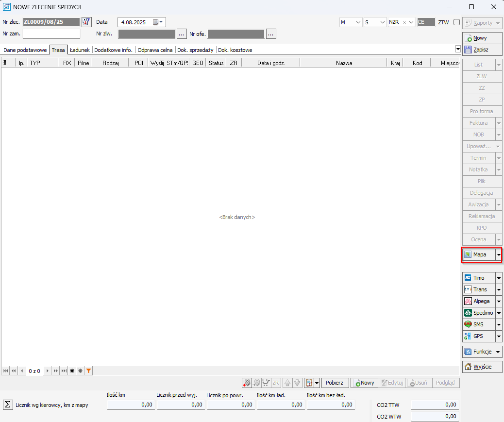Click the Mapa button icon
504x422 pixels.
click(468, 254)
